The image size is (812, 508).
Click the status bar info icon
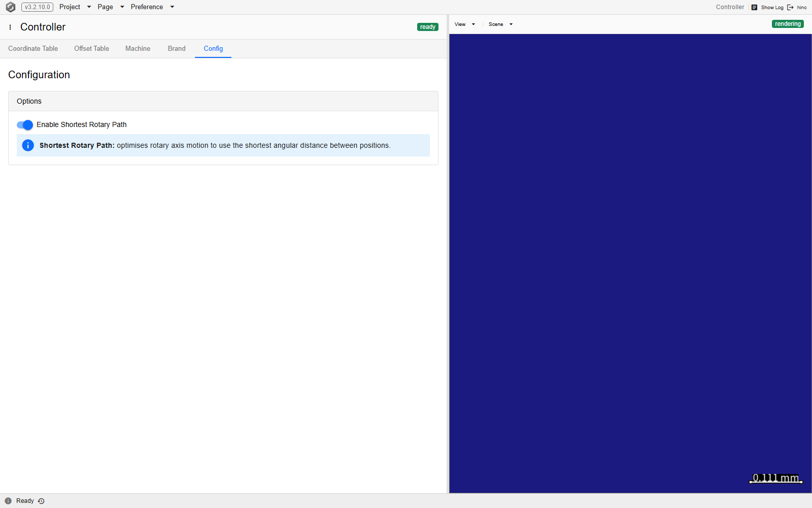point(8,501)
